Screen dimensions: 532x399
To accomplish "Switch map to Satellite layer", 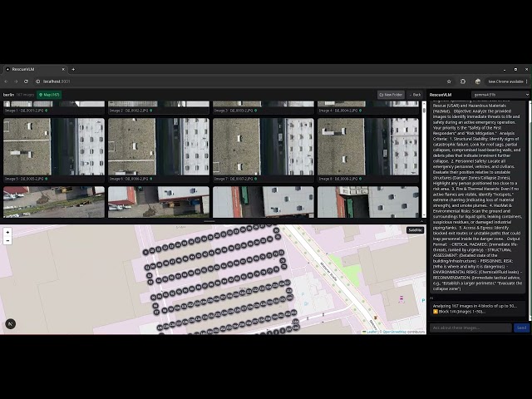I will (415, 230).
